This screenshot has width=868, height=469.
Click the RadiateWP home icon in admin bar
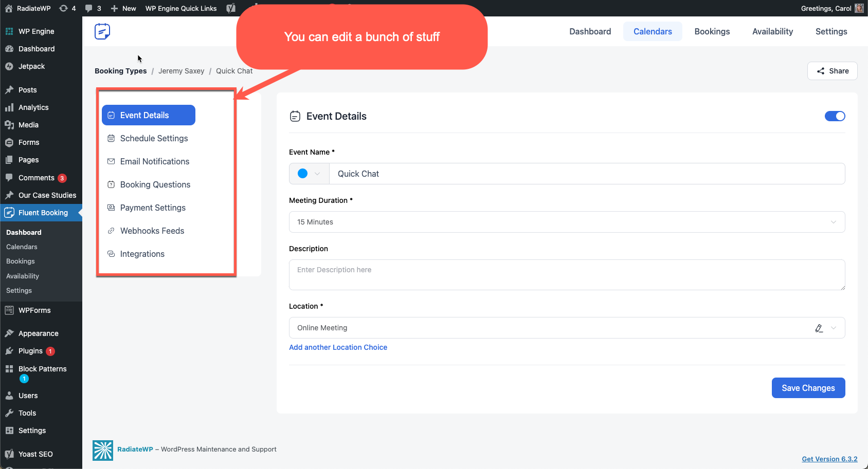[x=9, y=8]
